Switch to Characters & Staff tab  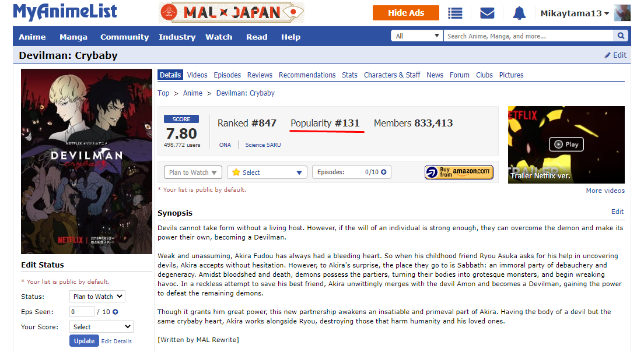point(392,75)
